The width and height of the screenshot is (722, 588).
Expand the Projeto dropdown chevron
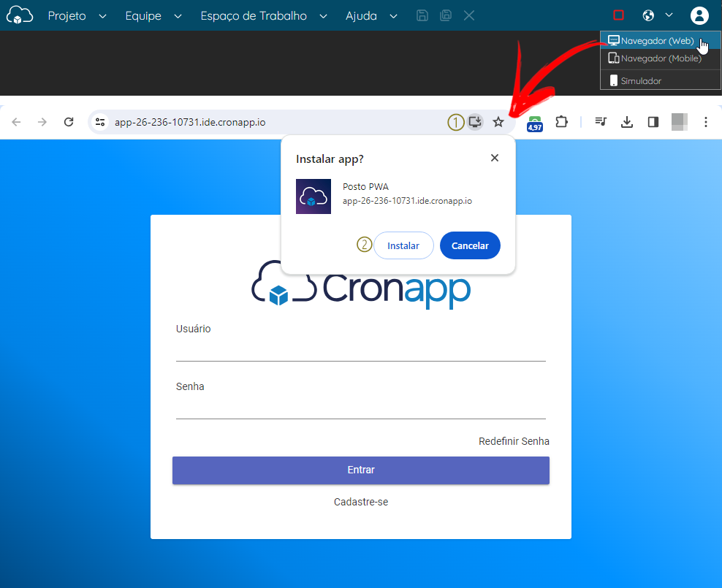tap(103, 16)
